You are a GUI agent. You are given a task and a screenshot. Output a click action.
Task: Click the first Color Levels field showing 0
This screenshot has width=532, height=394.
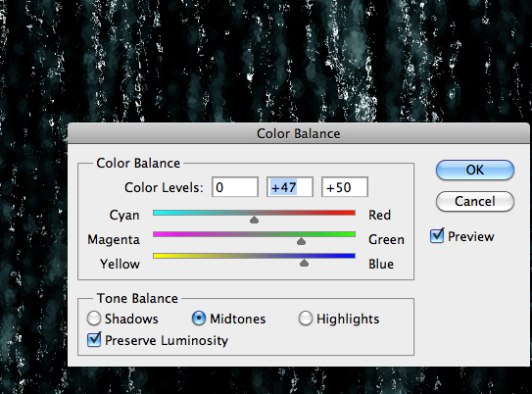pyautogui.click(x=235, y=186)
